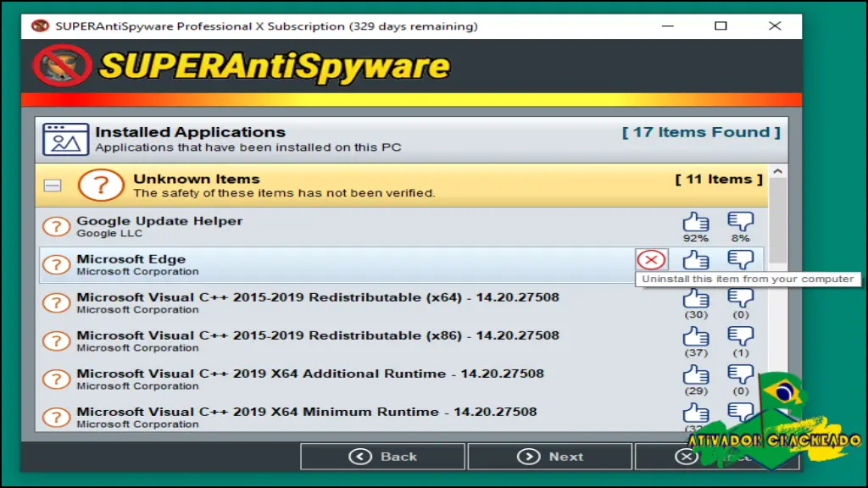The height and width of the screenshot is (488, 868).
Task: Proceed with the Next button
Action: pos(549,457)
